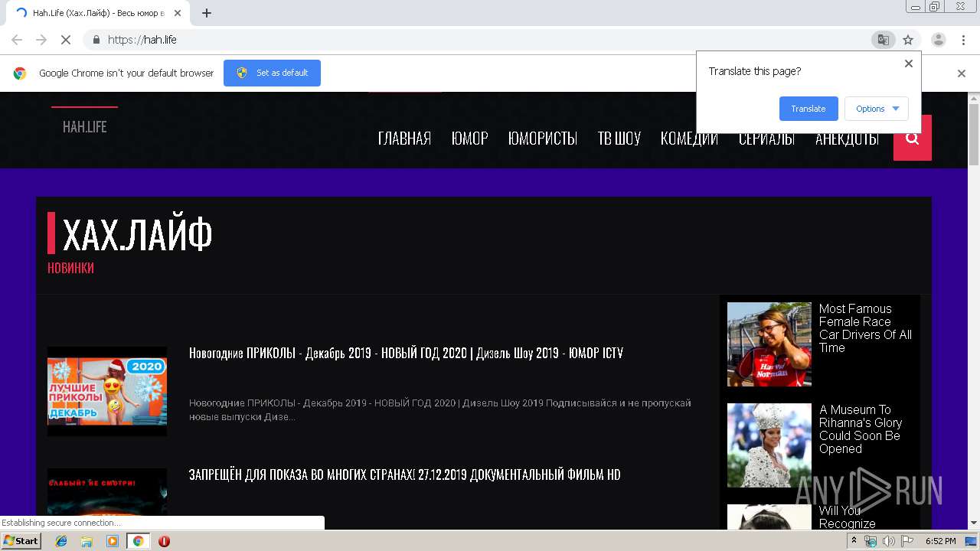Viewport: 980px width, 551px height.
Task: Open the КОМЕДИИ menu item
Action: pos(689,139)
